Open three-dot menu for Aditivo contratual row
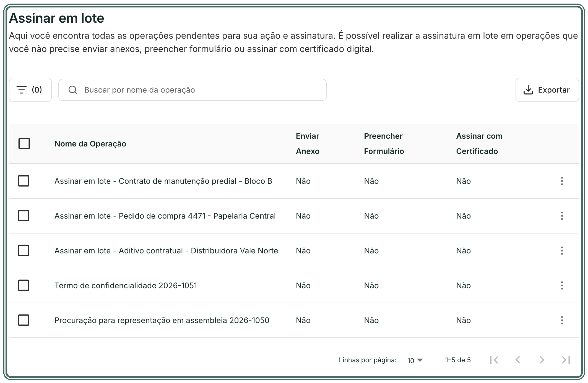 (x=562, y=251)
